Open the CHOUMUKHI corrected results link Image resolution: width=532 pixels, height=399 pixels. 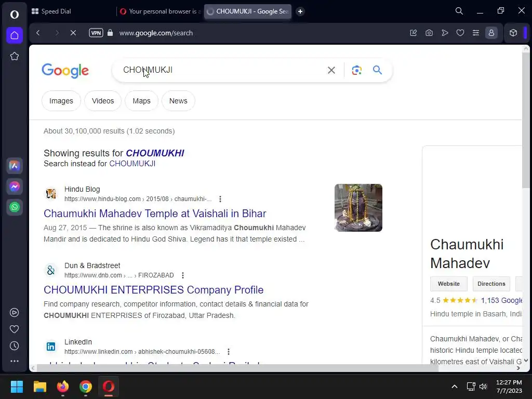(x=155, y=153)
